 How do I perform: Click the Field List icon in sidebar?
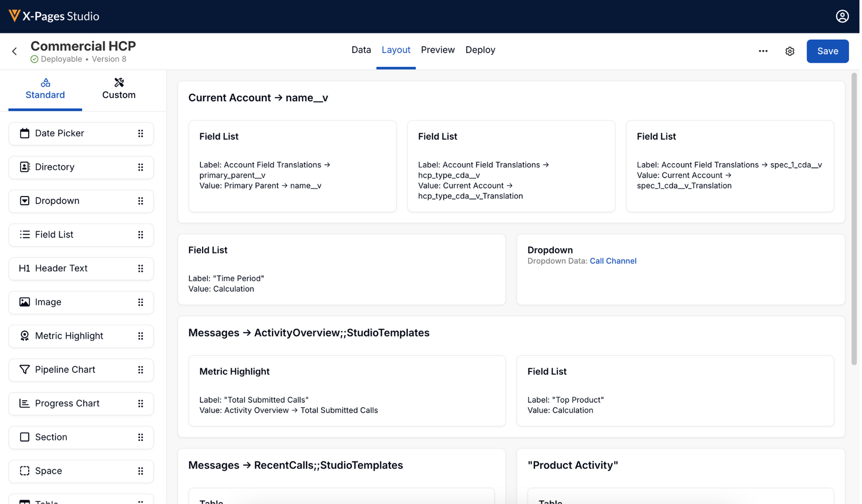(24, 234)
